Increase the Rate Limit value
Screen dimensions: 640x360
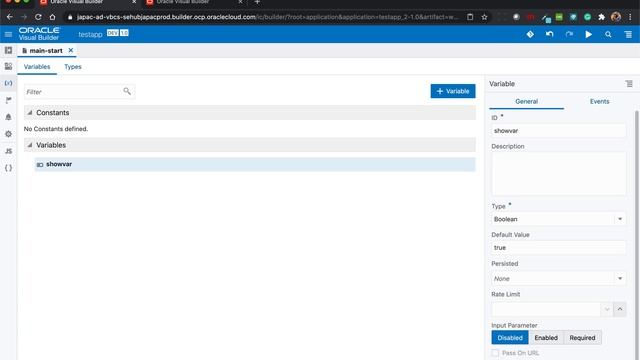(620, 309)
